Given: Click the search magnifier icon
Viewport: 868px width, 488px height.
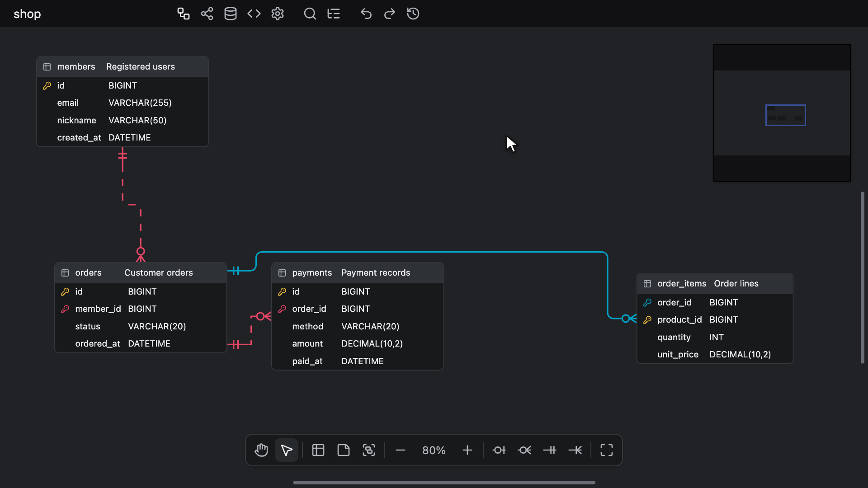Looking at the screenshot, I should 310,14.
